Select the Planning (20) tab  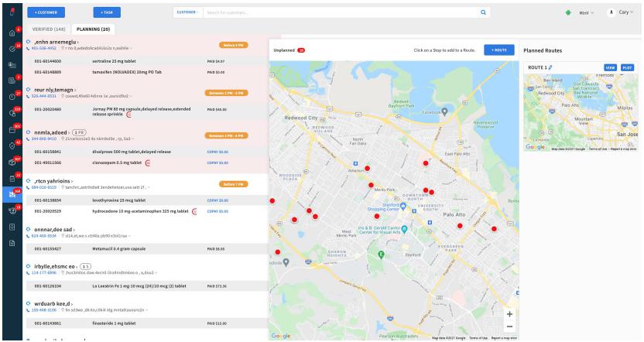click(97, 29)
